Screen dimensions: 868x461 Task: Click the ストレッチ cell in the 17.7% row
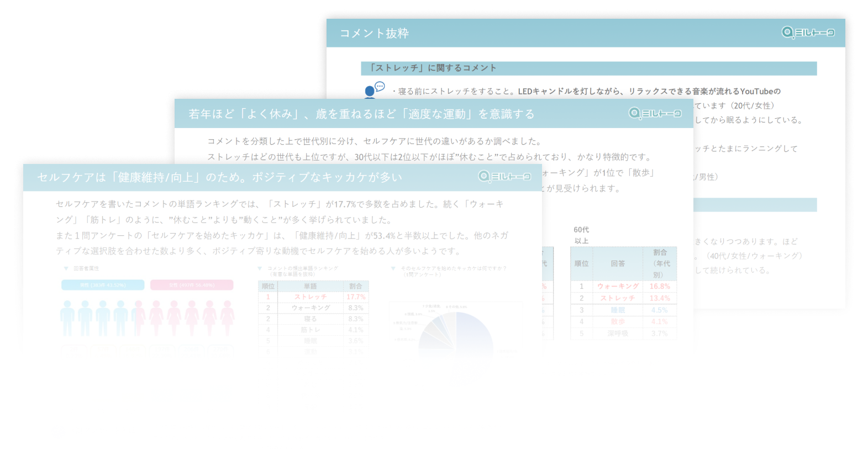(x=310, y=296)
